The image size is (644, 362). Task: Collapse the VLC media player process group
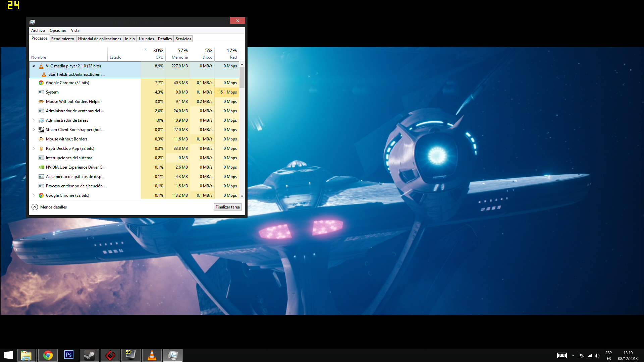pyautogui.click(x=34, y=66)
